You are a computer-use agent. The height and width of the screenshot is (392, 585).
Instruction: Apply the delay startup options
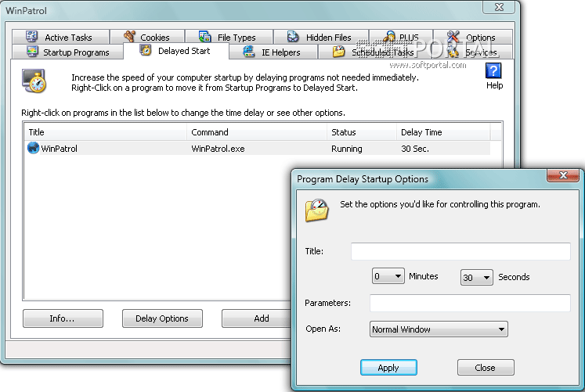[388, 368]
